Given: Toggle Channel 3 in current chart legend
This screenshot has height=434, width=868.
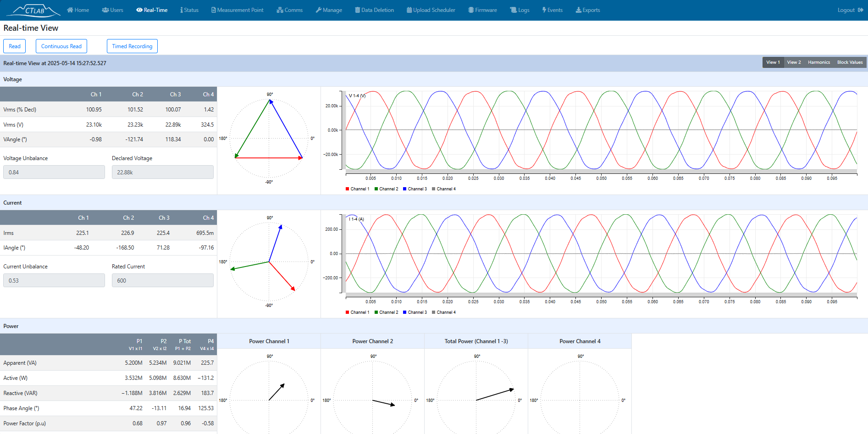Looking at the screenshot, I should [x=415, y=312].
